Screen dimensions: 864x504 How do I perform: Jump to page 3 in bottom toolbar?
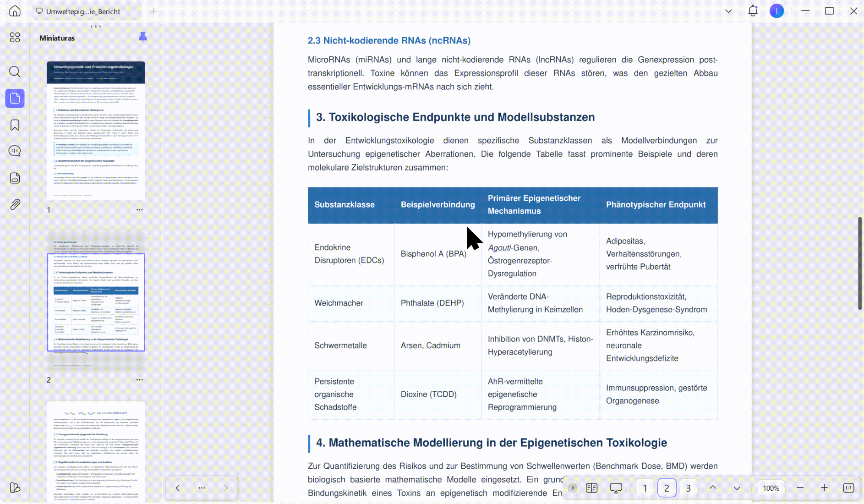[688, 488]
